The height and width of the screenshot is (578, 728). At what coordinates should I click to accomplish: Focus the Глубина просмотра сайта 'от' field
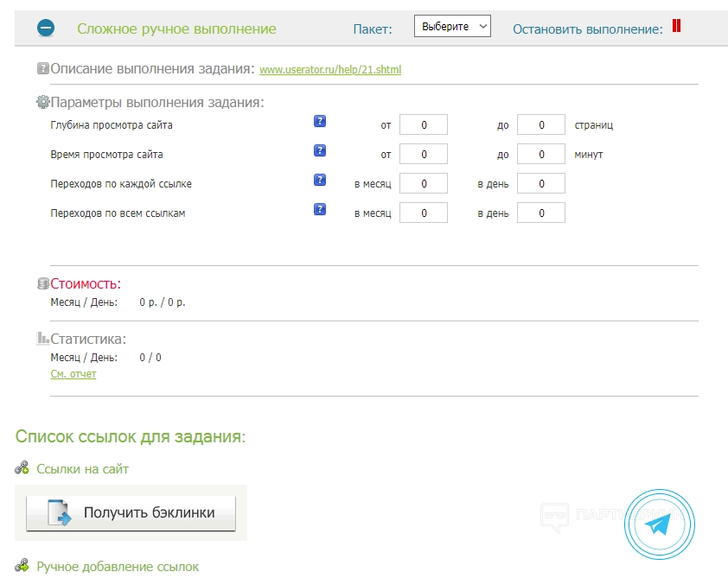[x=424, y=124]
